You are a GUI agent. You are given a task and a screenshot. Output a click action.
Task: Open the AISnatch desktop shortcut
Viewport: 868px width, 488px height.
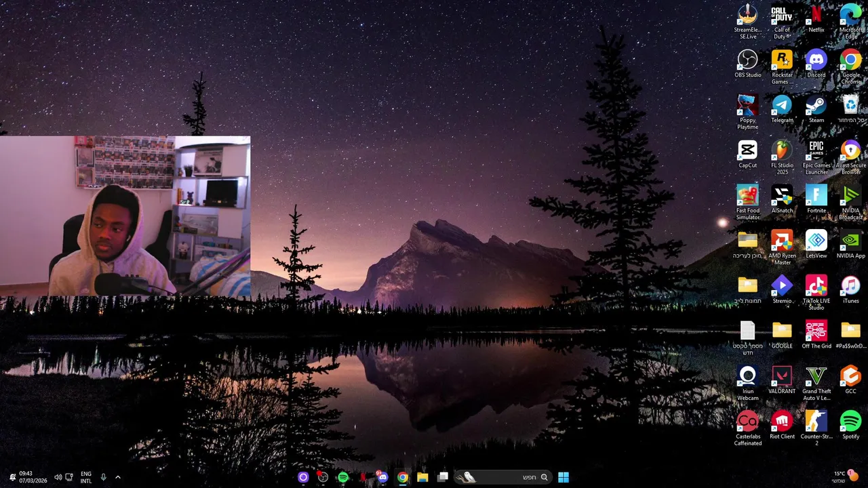tap(782, 200)
